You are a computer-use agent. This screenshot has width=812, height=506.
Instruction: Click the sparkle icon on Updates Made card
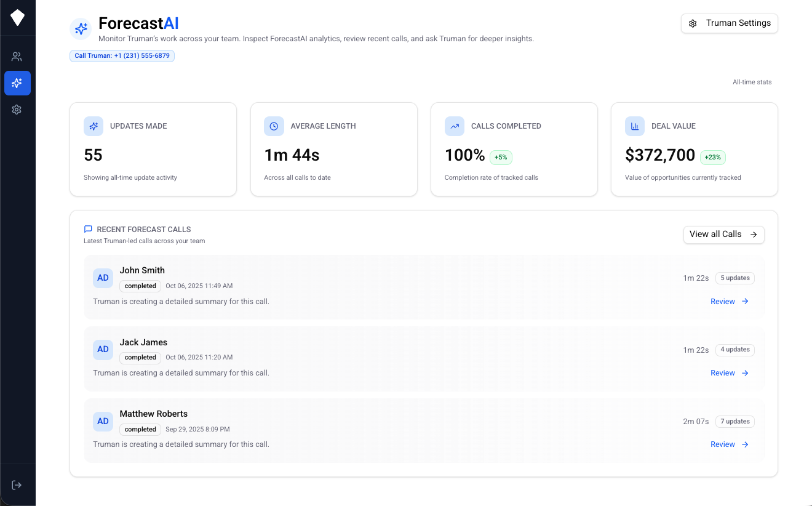point(93,126)
